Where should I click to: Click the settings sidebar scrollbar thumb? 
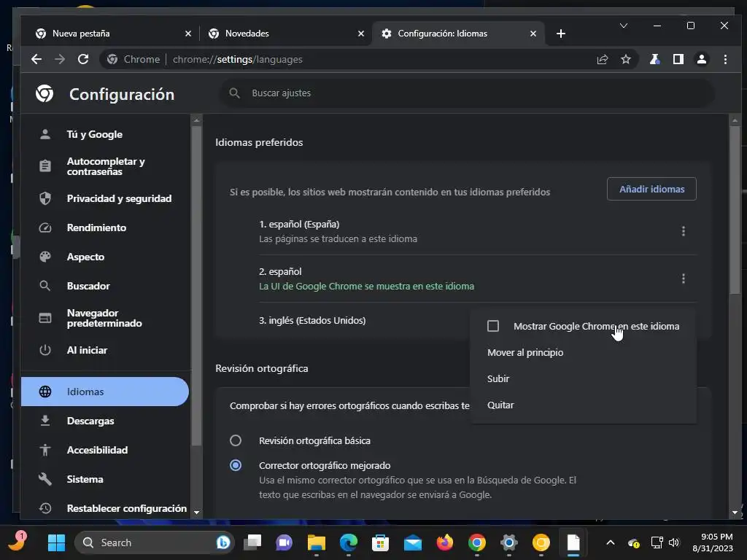(x=196, y=286)
